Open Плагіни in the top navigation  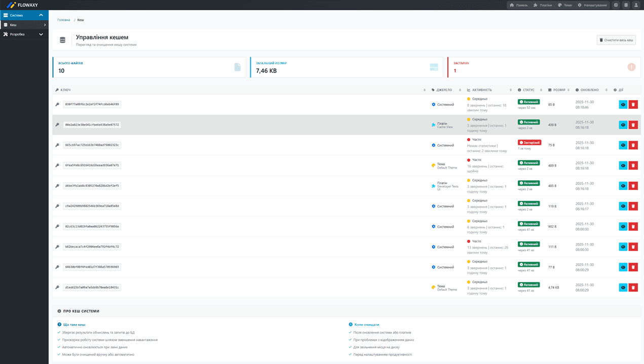542,5
